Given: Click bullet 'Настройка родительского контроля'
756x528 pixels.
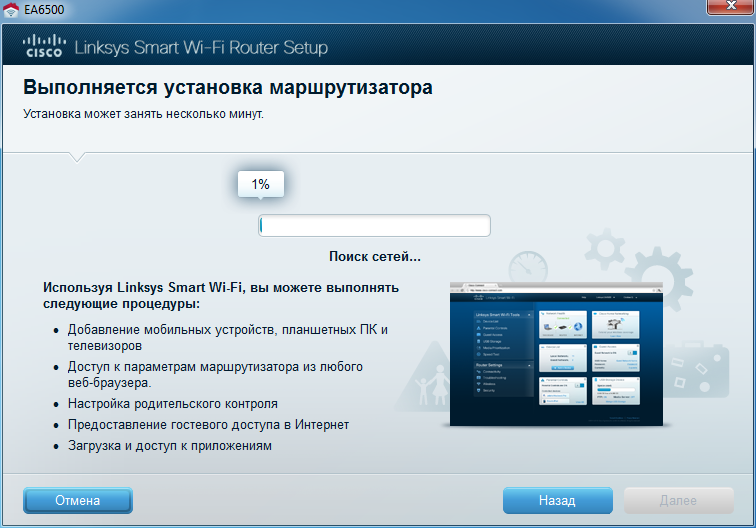Looking at the screenshot, I should [x=173, y=404].
